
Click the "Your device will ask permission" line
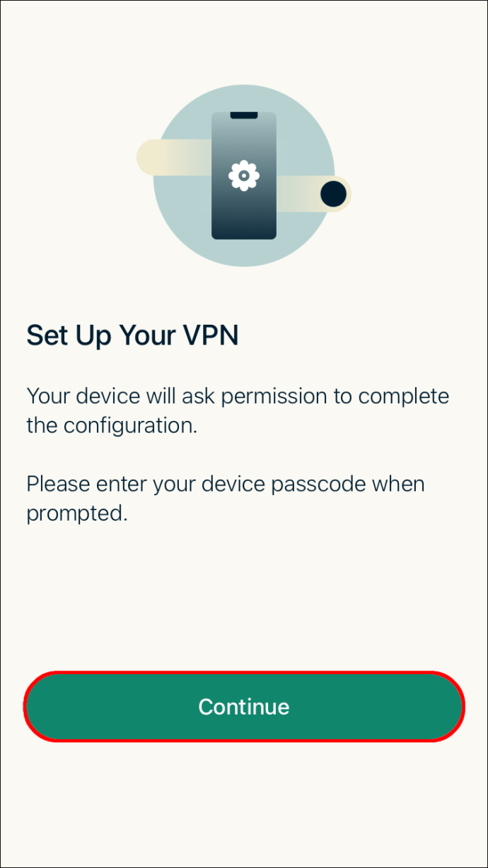pyautogui.click(x=238, y=396)
